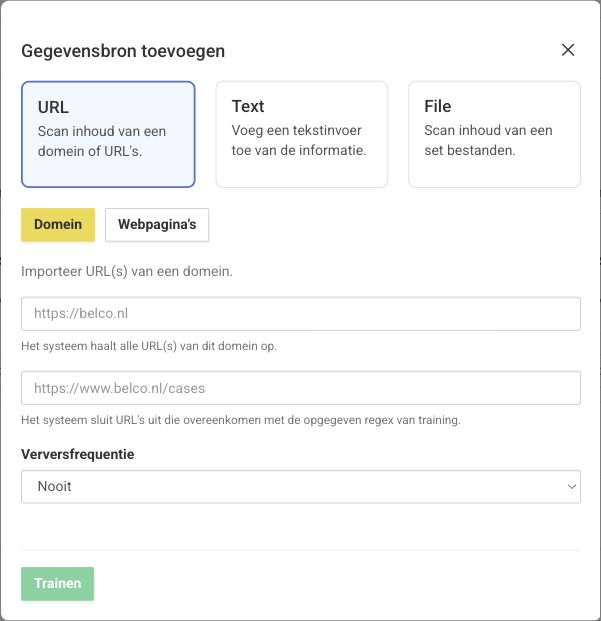Viewport: 601px width, 621px height.
Task: Close the Gegevensbron toevoegen dialog
Action: pos(568,50)
